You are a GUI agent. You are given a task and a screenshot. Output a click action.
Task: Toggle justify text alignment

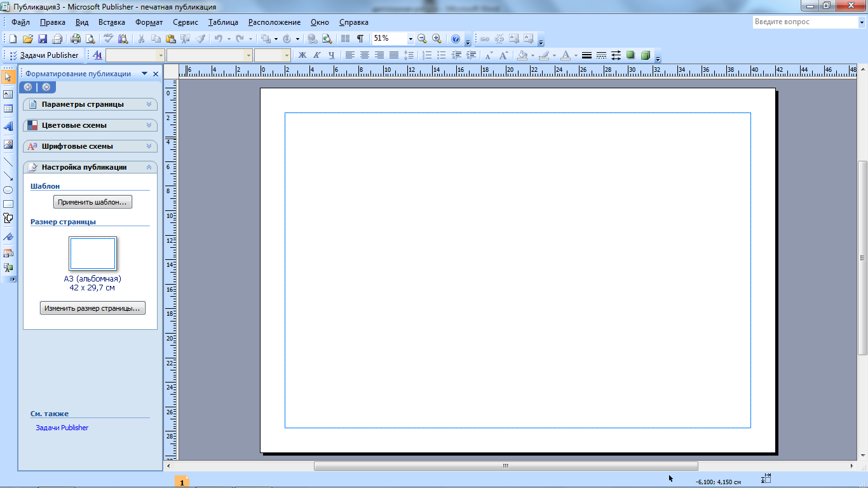point(394,55)
